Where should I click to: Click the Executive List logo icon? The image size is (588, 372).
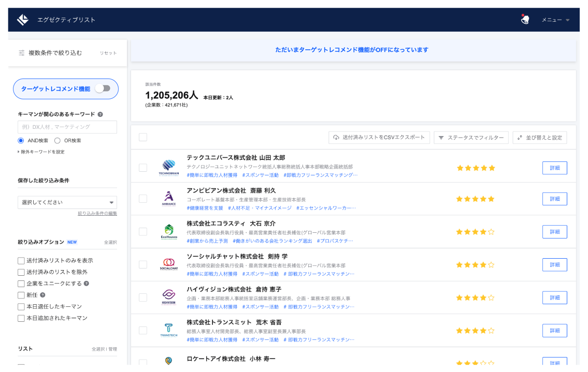22,20
